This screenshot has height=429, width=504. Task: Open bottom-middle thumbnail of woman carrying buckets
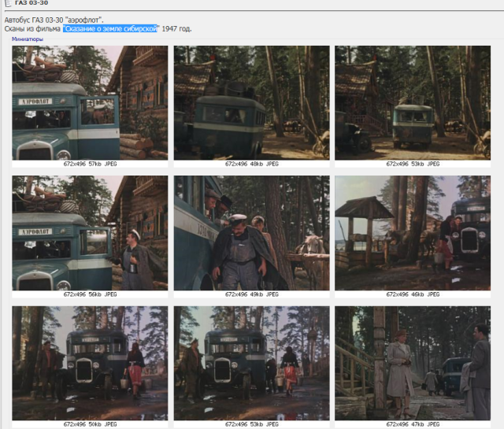point(251,363)
